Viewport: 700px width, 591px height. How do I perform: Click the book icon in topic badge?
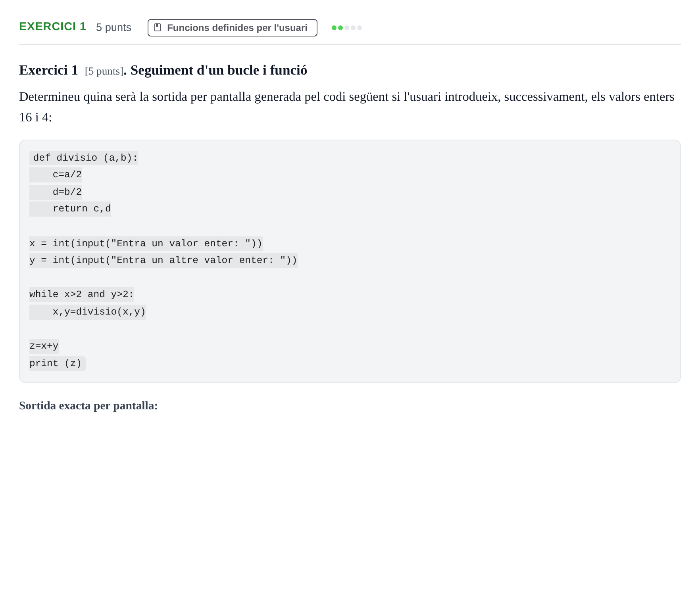158,27
